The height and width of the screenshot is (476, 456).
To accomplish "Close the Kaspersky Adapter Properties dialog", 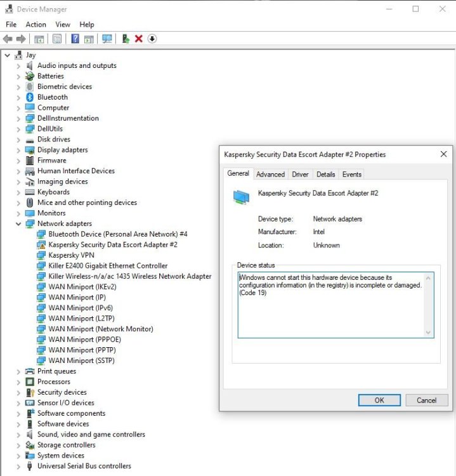I will 443,154.
